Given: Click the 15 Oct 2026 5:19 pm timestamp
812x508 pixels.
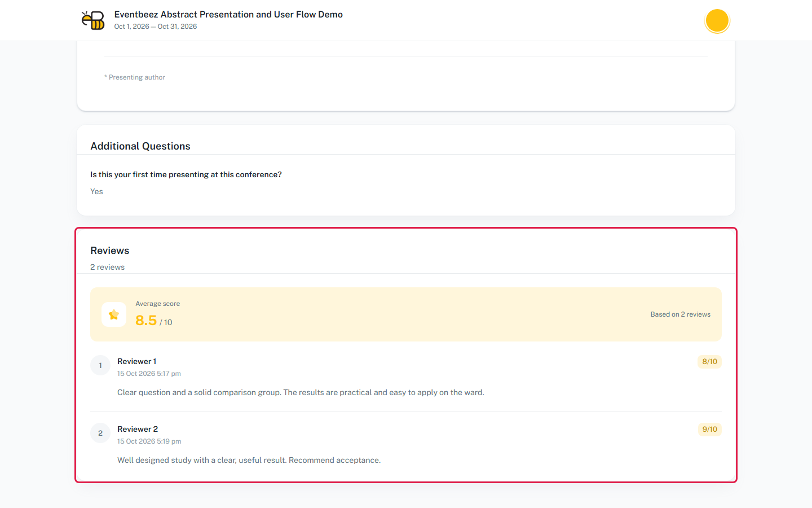Looking at the screenshot, I should click(149, 441).
